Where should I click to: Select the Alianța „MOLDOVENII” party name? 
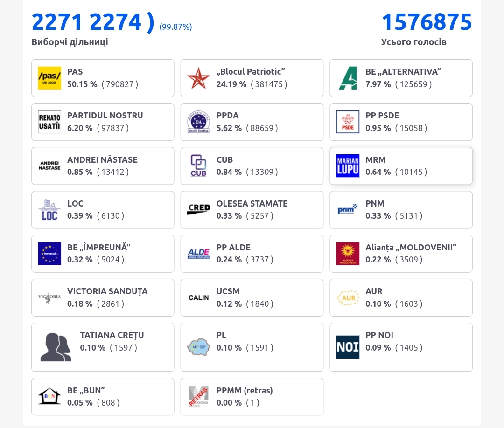point(411,248)
